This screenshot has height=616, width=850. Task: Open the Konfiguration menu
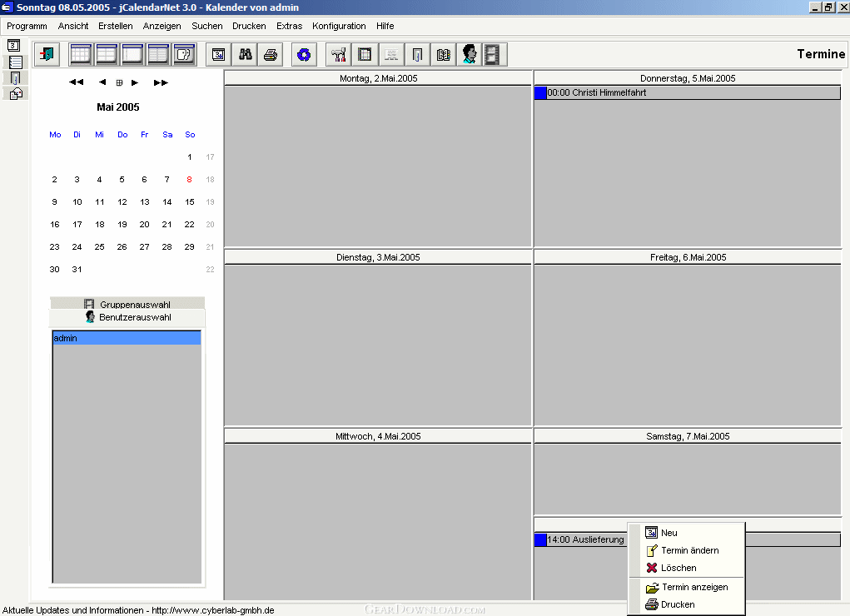click(x=339, y=26)
